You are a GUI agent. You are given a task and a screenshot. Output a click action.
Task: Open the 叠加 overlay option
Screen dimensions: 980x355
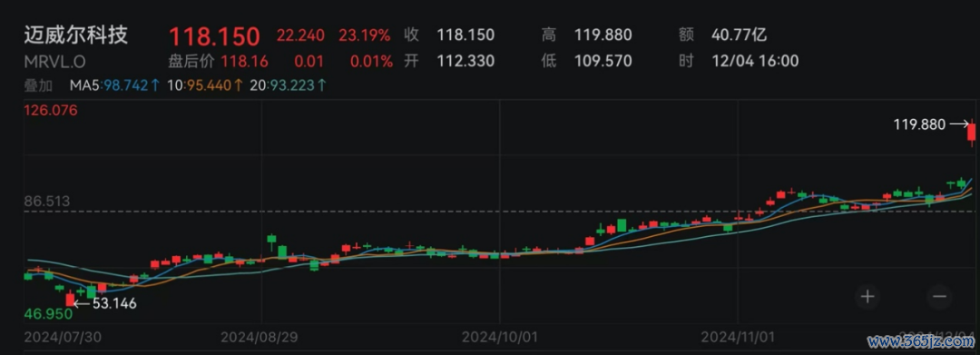click(38, 85)
